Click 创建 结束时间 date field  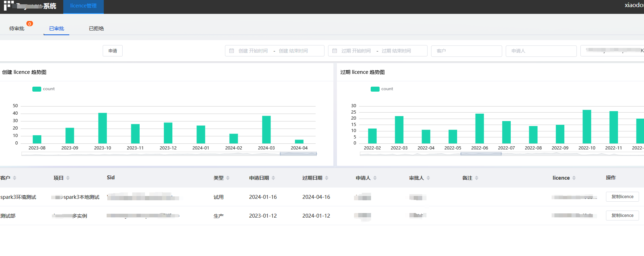(293, 51)
